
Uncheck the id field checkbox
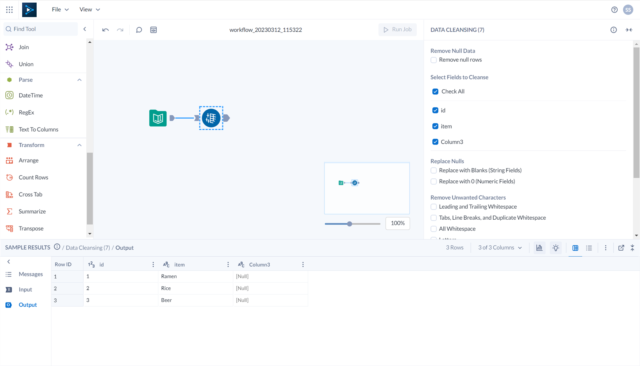pyautogui.click(x=435, y=110)
